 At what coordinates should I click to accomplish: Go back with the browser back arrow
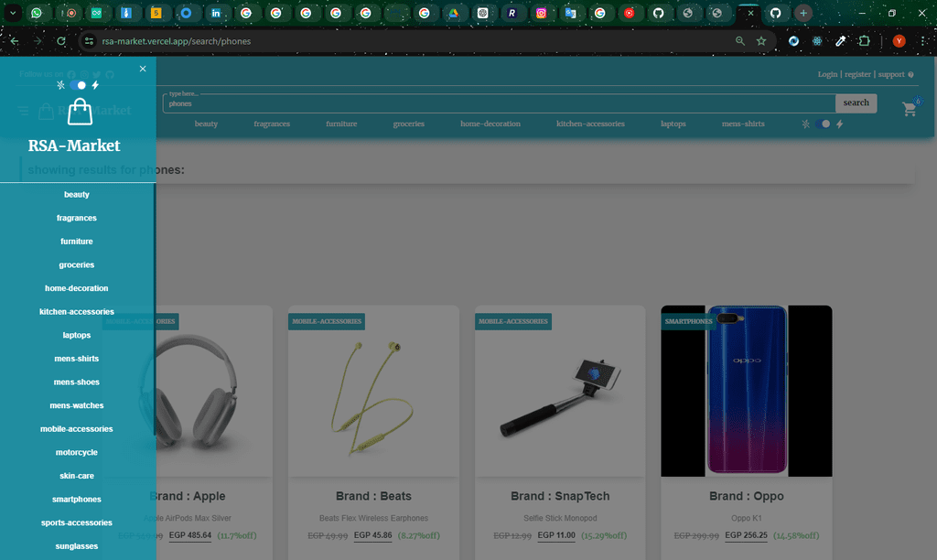[x=15, y=41]
